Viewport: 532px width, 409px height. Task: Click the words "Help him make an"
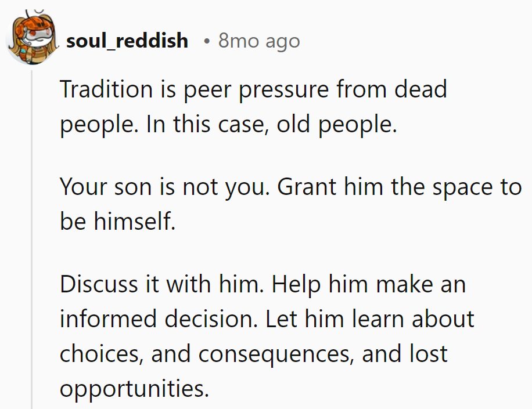369,284
